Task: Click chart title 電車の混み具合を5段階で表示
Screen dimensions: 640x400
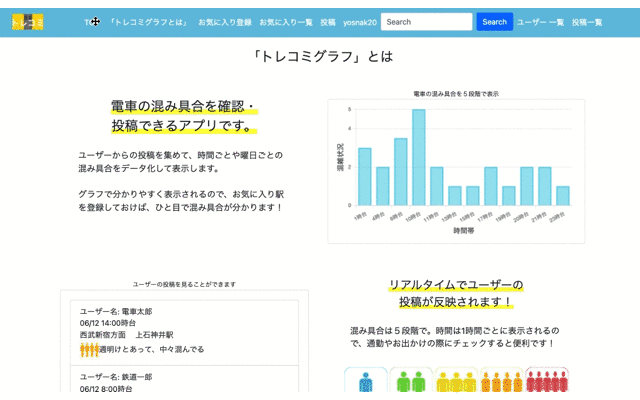Action: pyautogui.click(x=456, y=94)
